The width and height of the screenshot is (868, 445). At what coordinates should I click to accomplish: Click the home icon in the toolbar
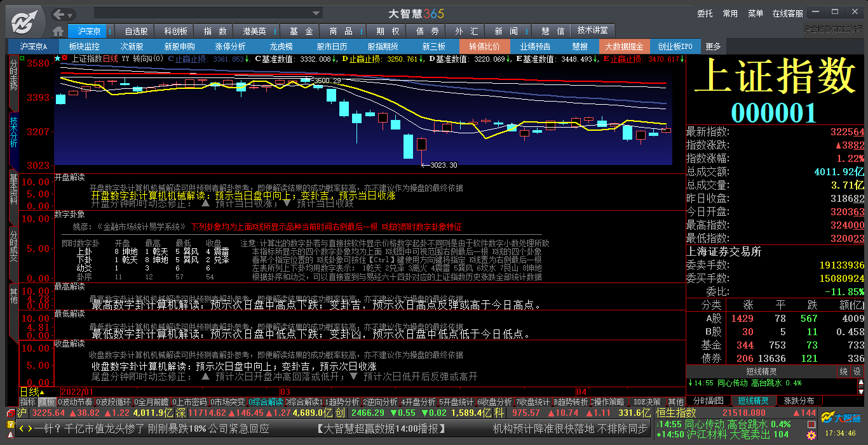58,31
